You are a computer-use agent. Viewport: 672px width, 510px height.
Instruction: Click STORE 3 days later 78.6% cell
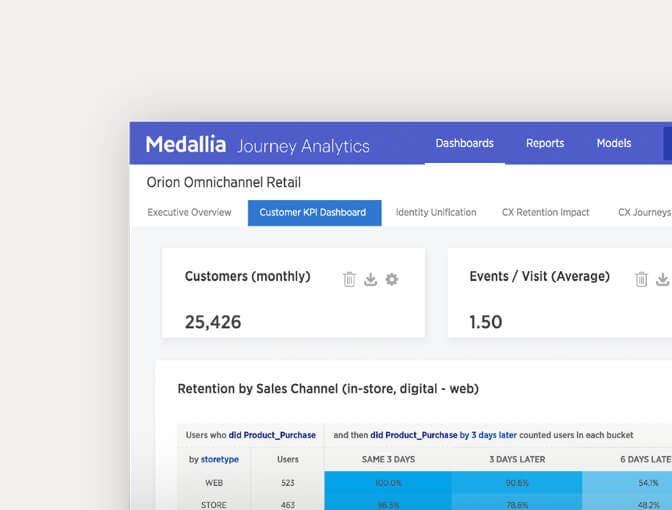[517, 502]
